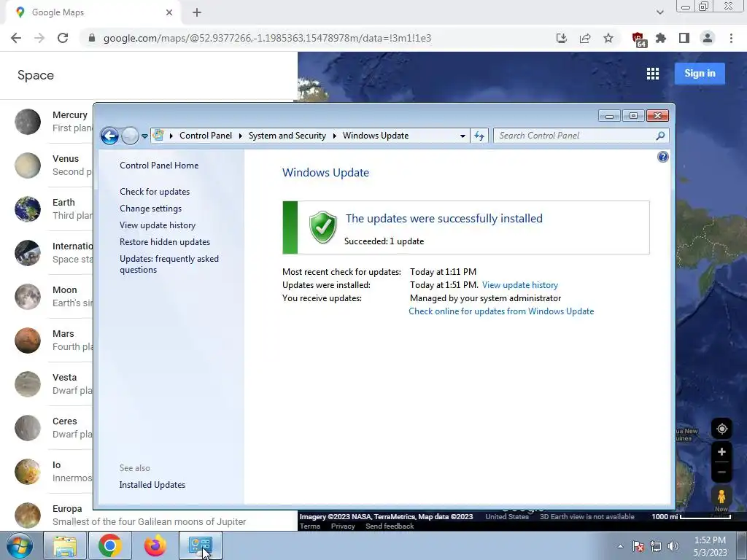Close the Google Maps browser tab
Image resolution: width=747 pixels, height=560 pixels.
(169, 12)
